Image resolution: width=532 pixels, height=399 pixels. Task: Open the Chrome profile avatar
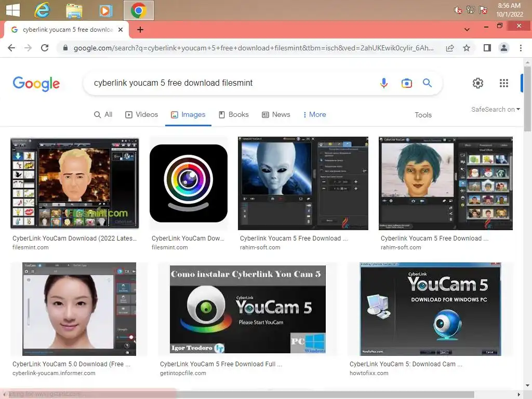[504, 48]
